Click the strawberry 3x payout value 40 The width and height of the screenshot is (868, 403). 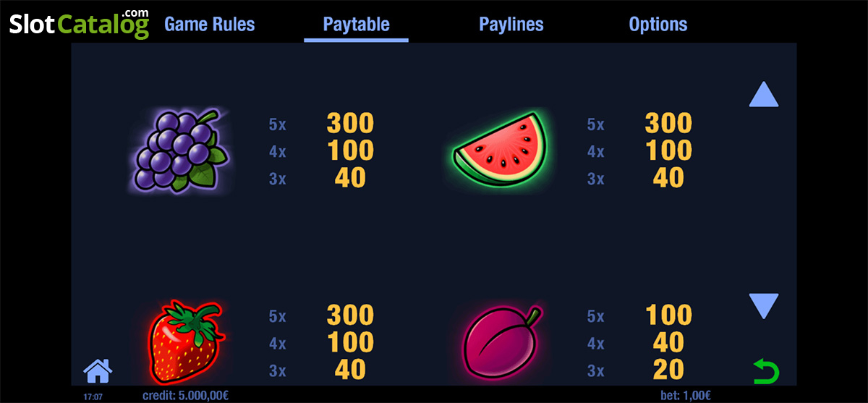(350, 370)
